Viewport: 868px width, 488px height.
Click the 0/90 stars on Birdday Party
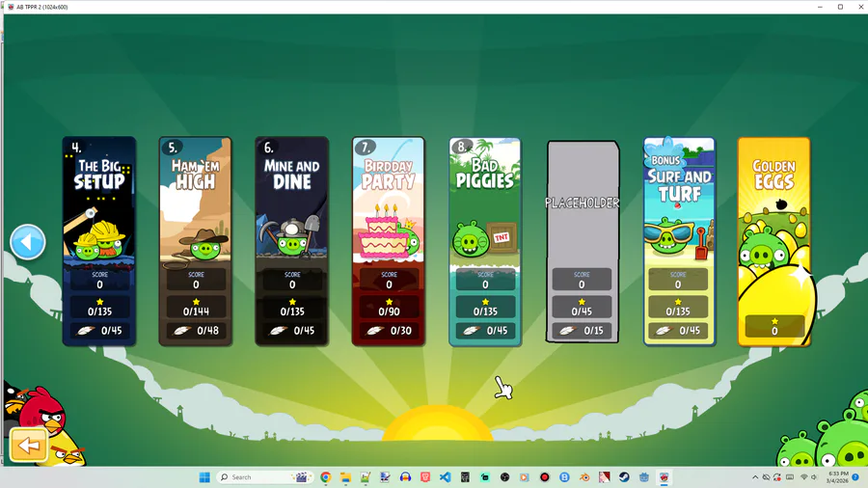click(390, 312)
